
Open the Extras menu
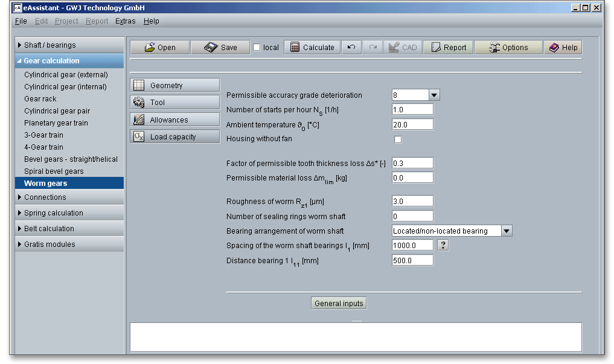(x=125, y=21)
